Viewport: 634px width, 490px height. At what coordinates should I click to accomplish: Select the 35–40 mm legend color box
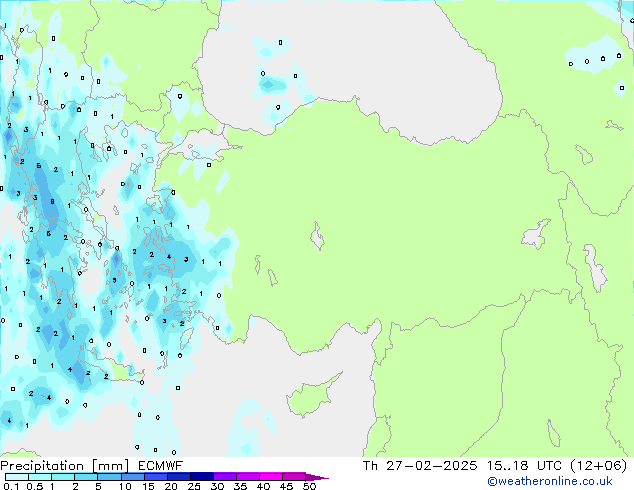(247, 477)
